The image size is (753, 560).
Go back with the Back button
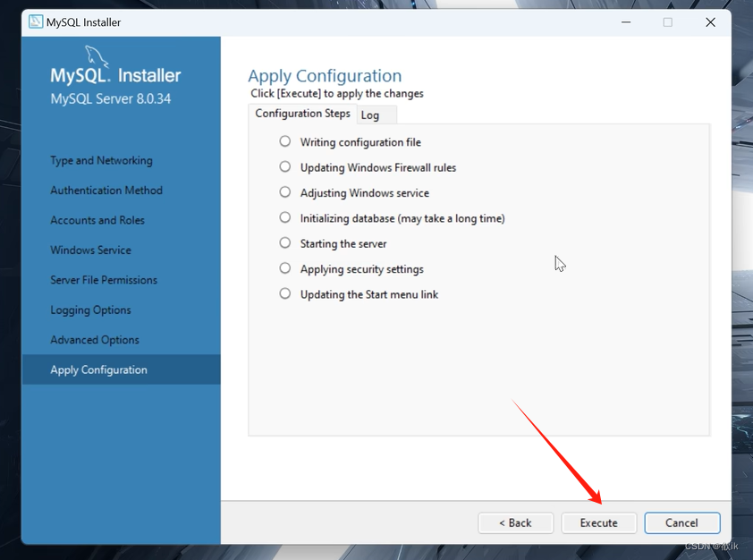point(515,522)
